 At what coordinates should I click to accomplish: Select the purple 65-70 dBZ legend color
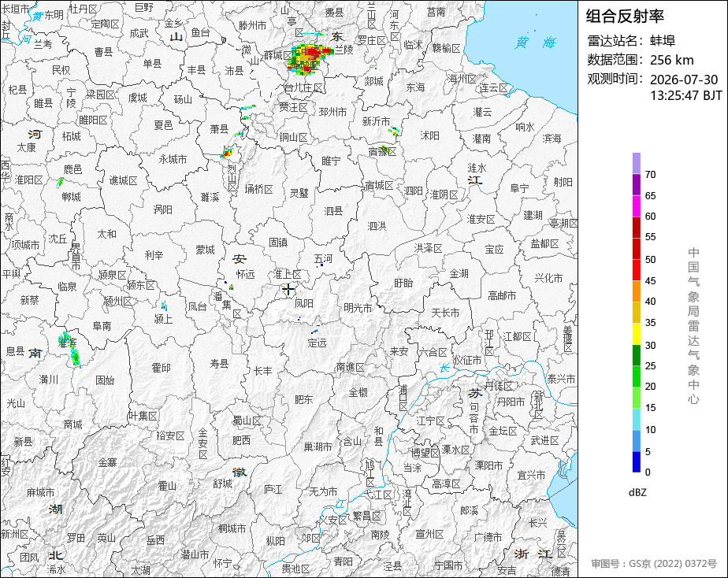(636, 184)
